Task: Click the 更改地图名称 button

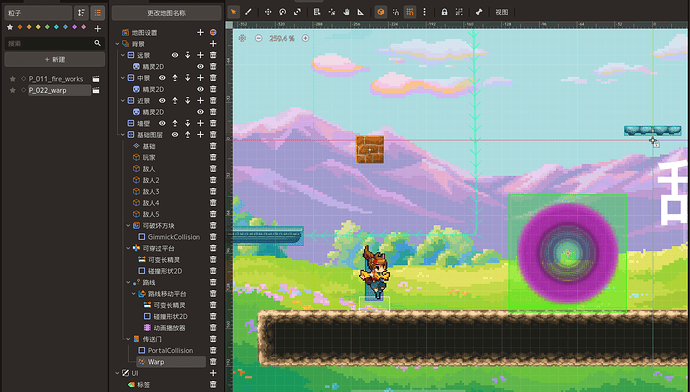Action: [166, 13]
